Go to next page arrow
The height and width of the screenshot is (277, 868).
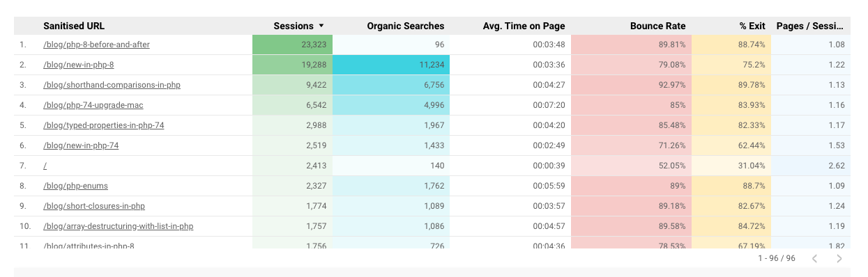pos(839,258)
